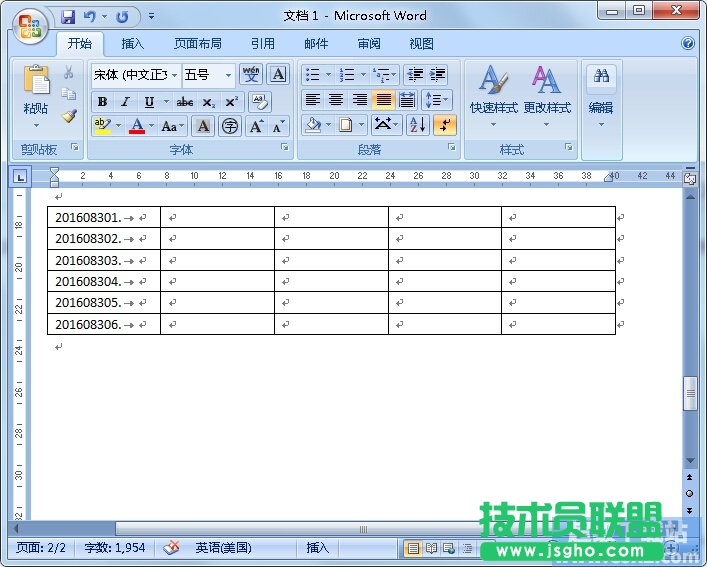The image size is (707, 567).
Task: Switch to the 插入 ribbon tab
Action: click(x=132, y=44)
